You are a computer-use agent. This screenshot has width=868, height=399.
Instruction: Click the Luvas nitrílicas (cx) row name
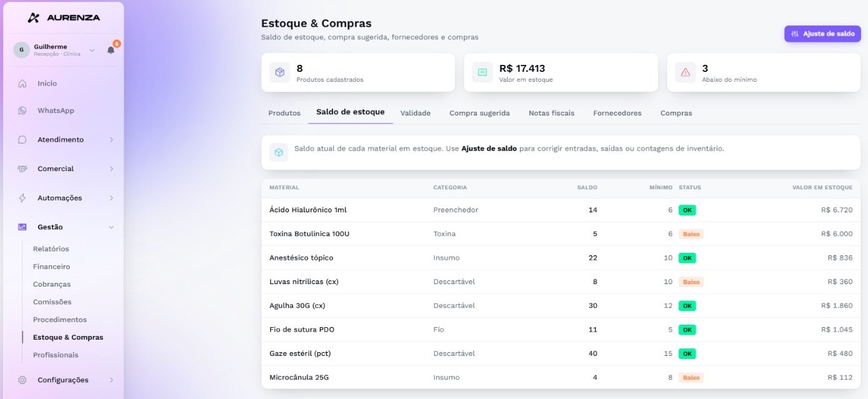coord(304,282)
